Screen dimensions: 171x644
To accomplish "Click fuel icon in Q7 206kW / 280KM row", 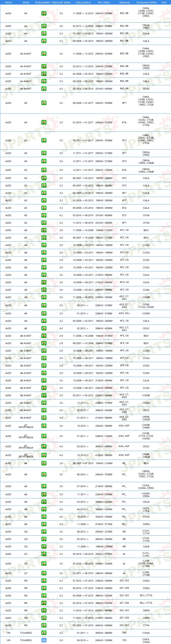I will click(x=44, y=573).
